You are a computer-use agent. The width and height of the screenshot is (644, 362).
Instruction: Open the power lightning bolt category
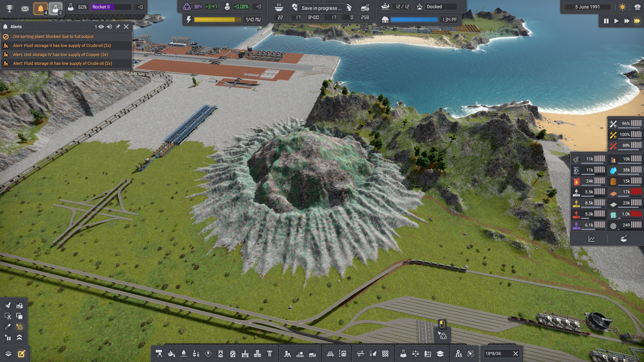click(x=208, y=354)
